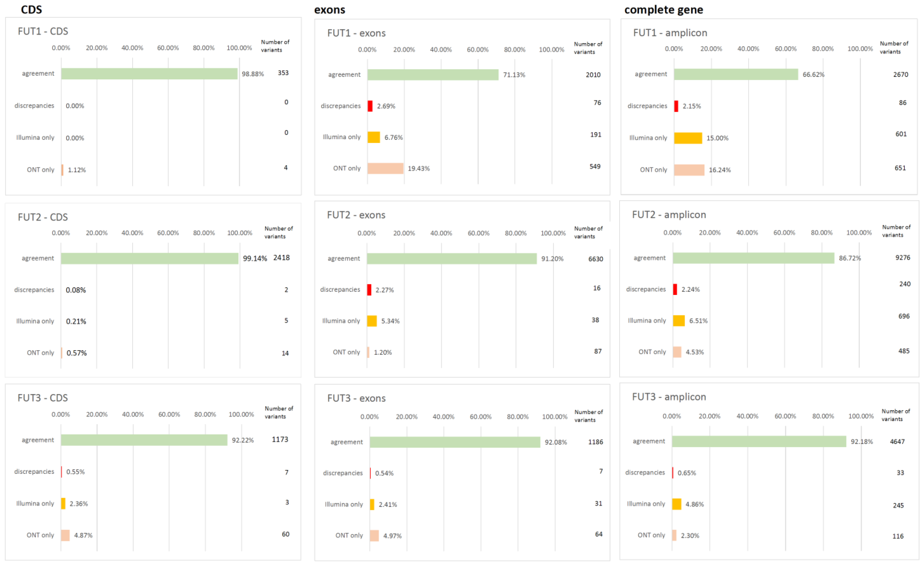Click the FUT1 - exons ONT only bar
The width and height of the screenshot is (924, 566).
pos(385,168)
